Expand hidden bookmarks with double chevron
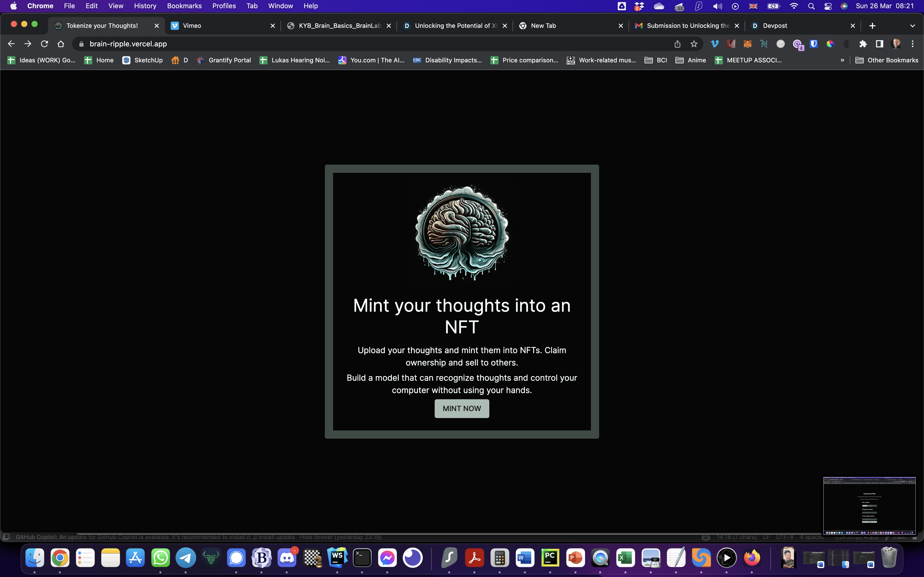This screenshot has height=577, width=924. pyautogui.click(x=842, y=60)
